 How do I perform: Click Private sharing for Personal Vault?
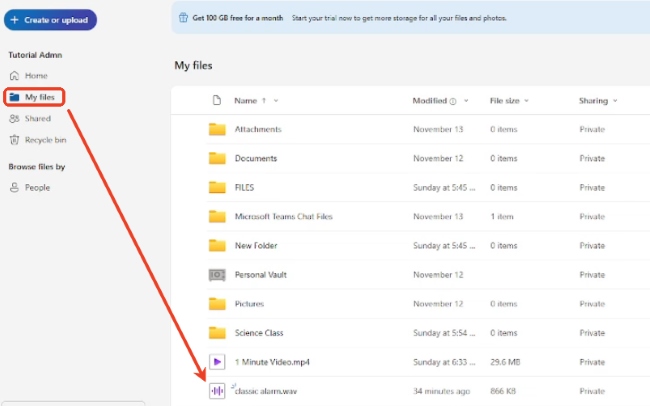[592, 275]
